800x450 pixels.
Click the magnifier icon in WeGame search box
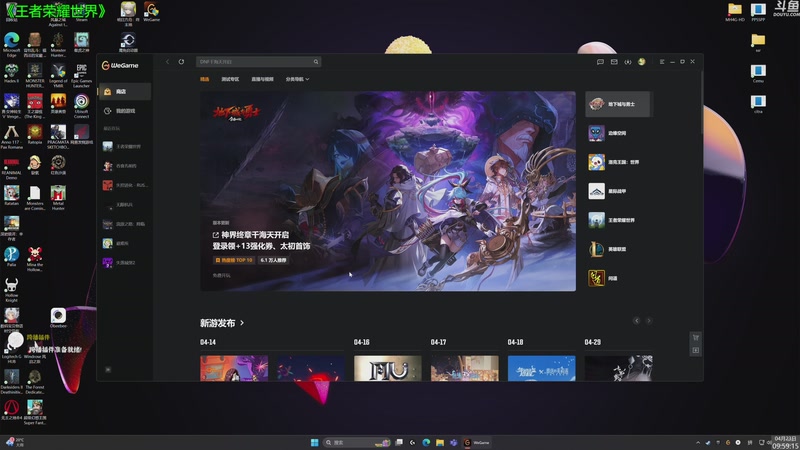pyautogui.click(x=316, y=62)
